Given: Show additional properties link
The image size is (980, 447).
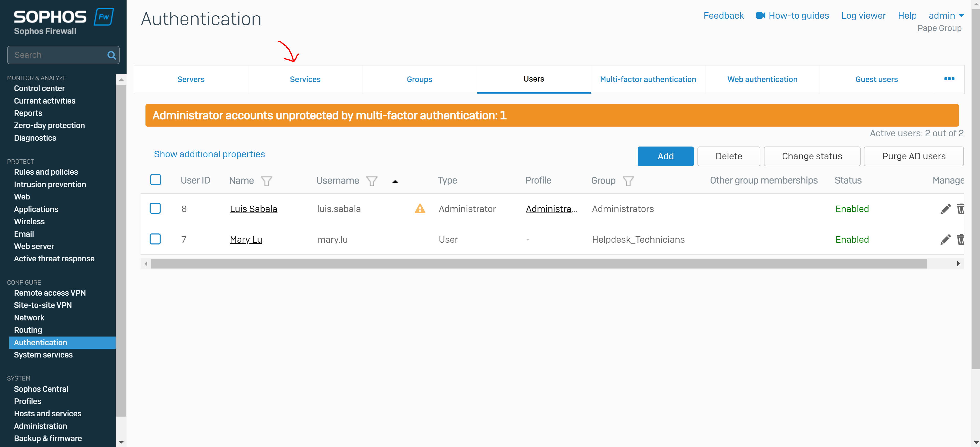Looking at the screenshot, I should click(x=209, y=154).
